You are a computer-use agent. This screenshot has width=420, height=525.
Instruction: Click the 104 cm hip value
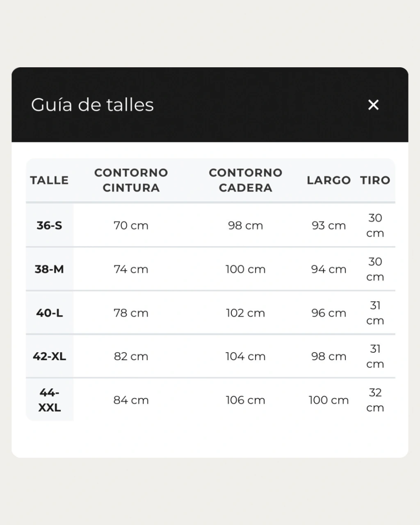[246, 356]
